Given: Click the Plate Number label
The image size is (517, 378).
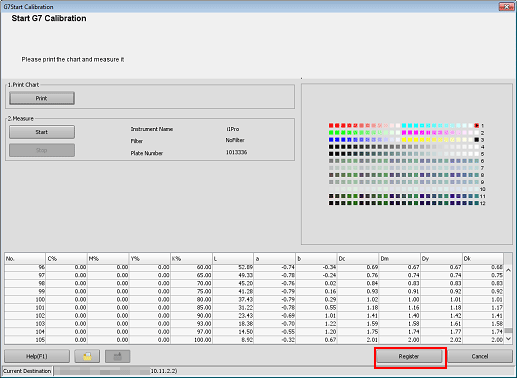Looking at the screenshot, I should click(x=147, y=153).
